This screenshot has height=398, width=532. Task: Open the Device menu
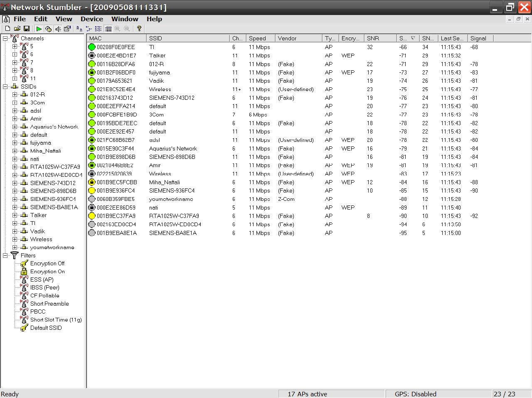(92, 19)
